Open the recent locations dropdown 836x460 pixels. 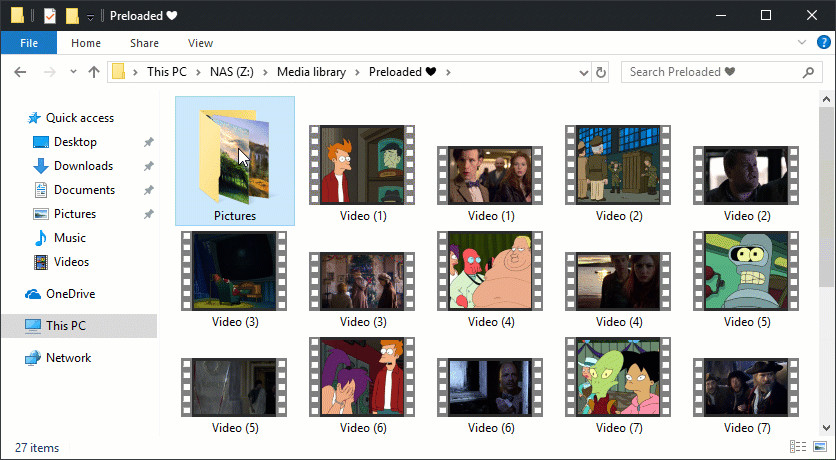coord(74,72)
